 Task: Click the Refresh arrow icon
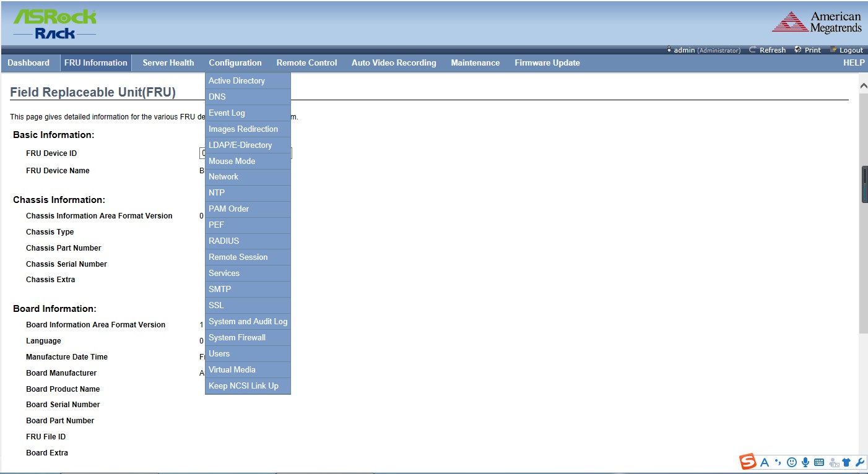point(752,50)
